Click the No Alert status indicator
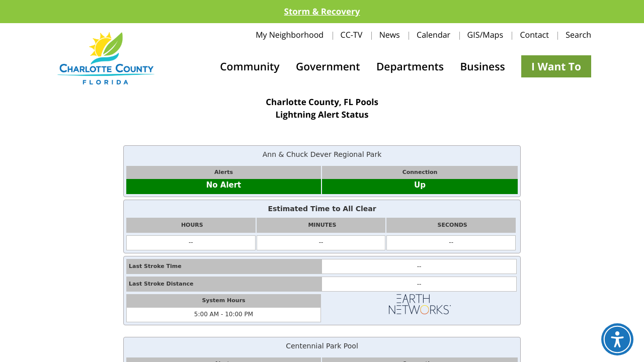This screenshot has width=644, height=362. 223,185
